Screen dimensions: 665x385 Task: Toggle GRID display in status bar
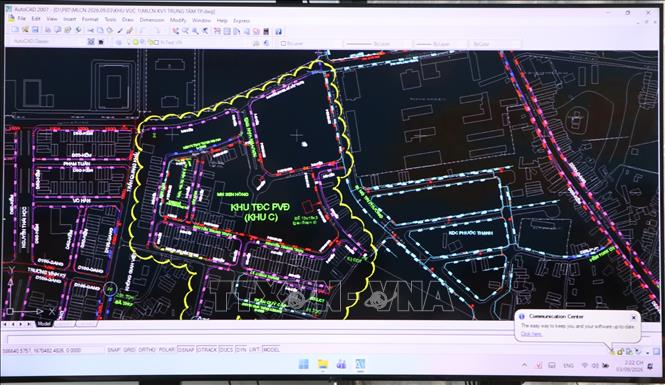[129, 349]
